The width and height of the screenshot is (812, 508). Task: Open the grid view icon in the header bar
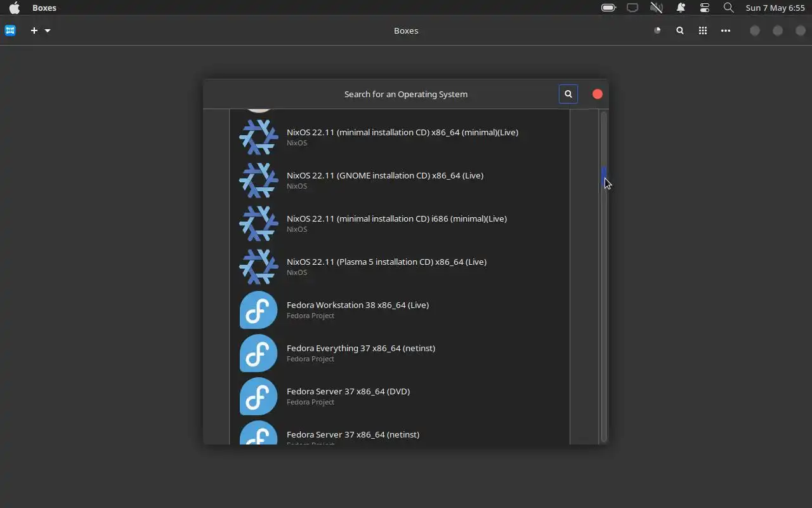[x=703, y=30]
